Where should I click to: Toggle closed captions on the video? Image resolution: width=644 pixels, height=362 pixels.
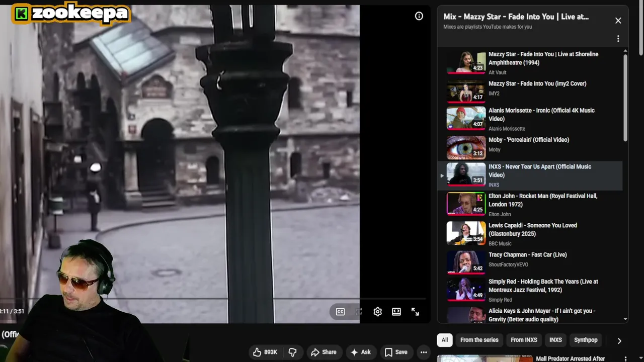340,312
